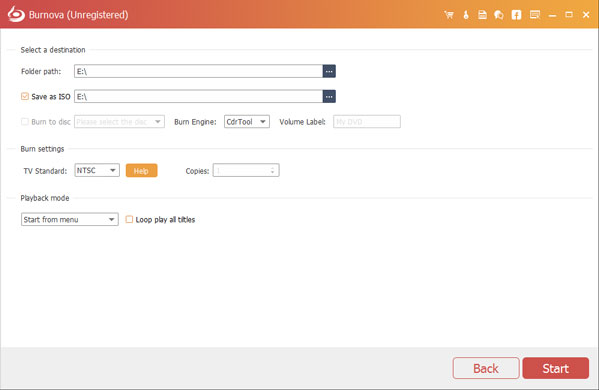Browse for ISO save location

pyautogui.click(x=329, y=97)
